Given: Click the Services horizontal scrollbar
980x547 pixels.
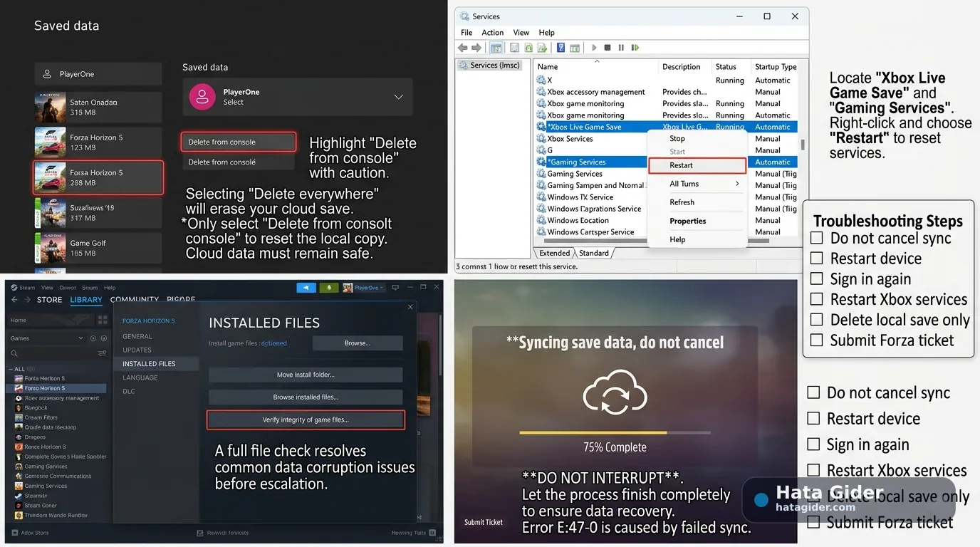Looking at the screenshot, I should point(595,241).
